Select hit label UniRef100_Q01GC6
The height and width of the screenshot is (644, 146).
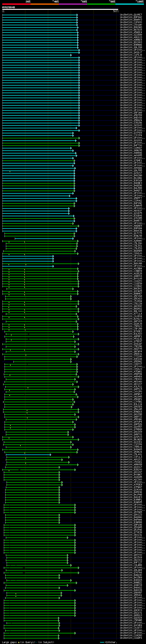click(131, 140)
